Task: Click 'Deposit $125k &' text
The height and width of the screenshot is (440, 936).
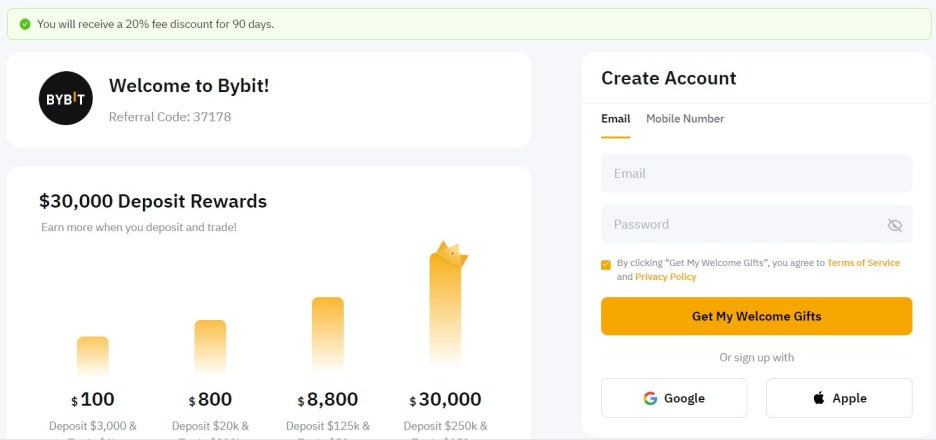Action: (x=328, y=426)
